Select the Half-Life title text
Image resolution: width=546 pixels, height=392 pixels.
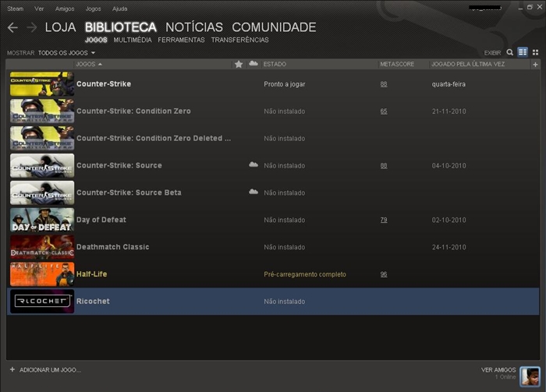point(91,274)
